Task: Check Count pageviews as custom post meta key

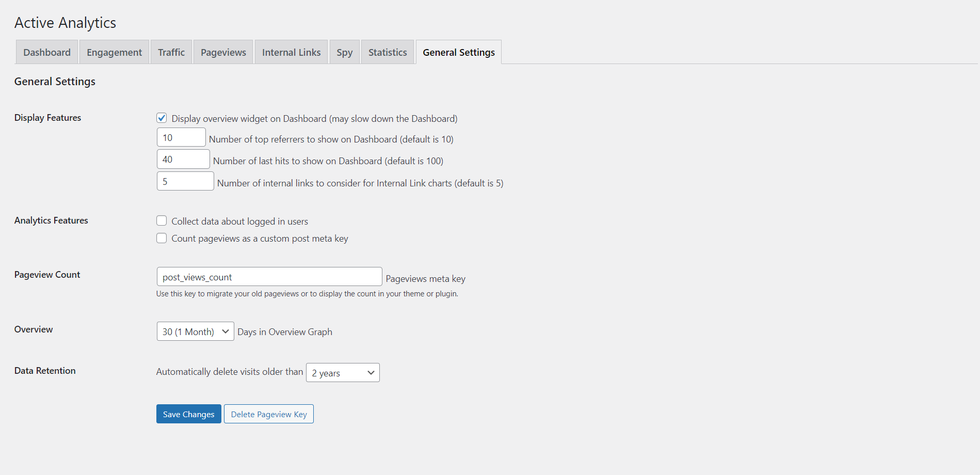Action: pyautogui.click(x=162, y=238)
